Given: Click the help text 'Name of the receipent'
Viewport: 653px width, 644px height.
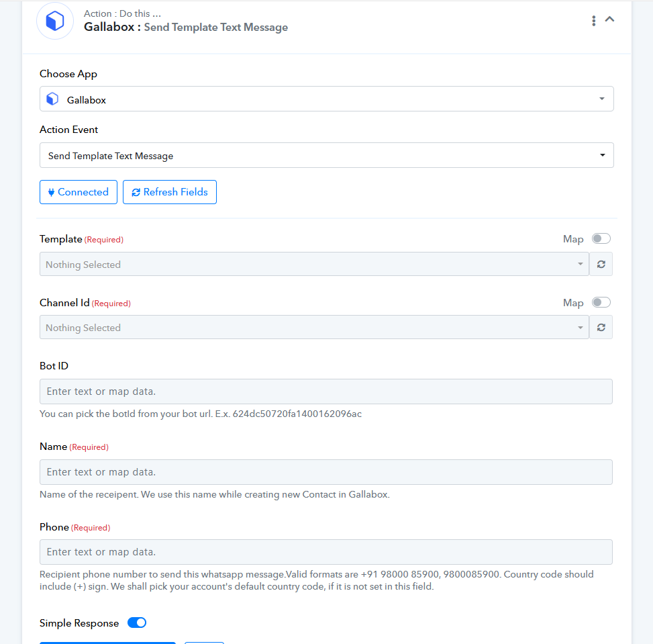Looking at the screenshot, I should tap(215, 494).
